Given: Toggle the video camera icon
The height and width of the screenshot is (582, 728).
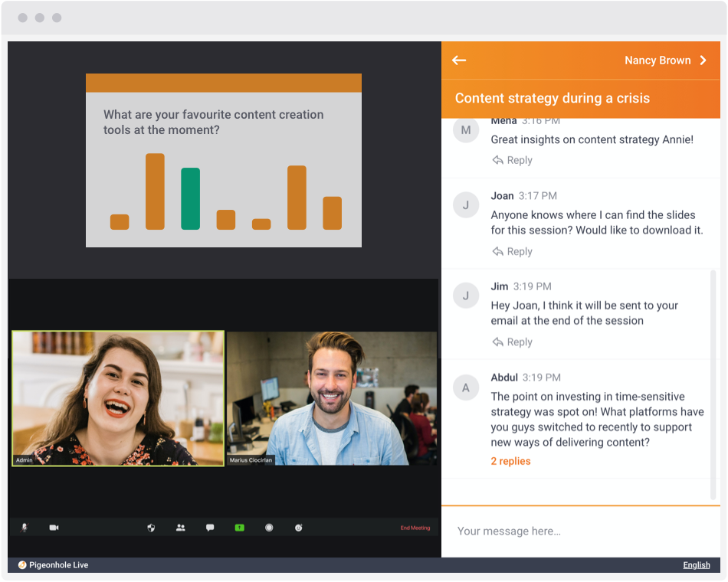Looking at the screenshot, I should click(54, 527).
